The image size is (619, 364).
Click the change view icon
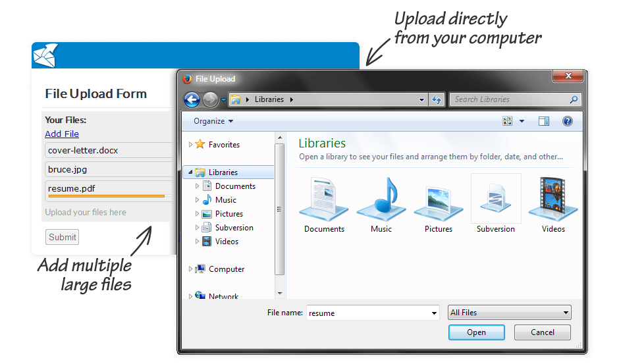click(507, 121)
